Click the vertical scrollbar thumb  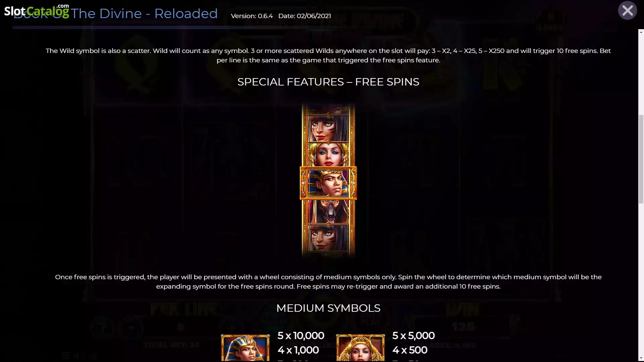(x=641, y=159)
